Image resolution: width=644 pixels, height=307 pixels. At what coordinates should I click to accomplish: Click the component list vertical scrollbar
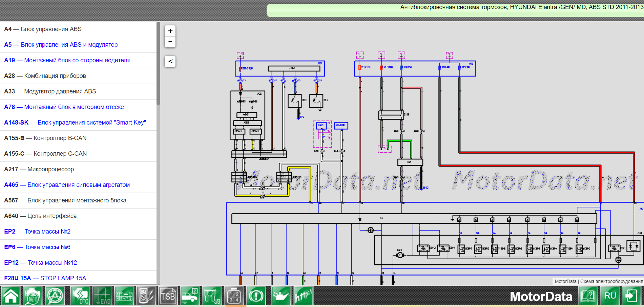[158, 64]
